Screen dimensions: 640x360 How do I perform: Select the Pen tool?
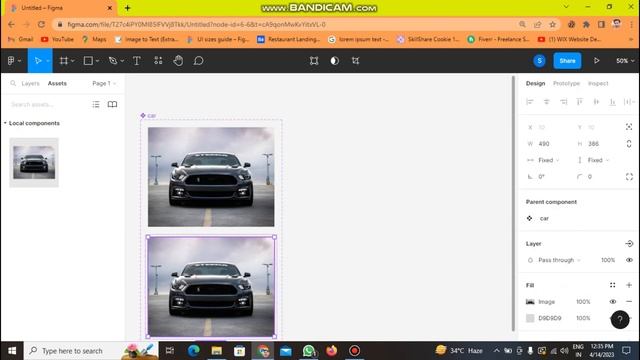(113, 61)
